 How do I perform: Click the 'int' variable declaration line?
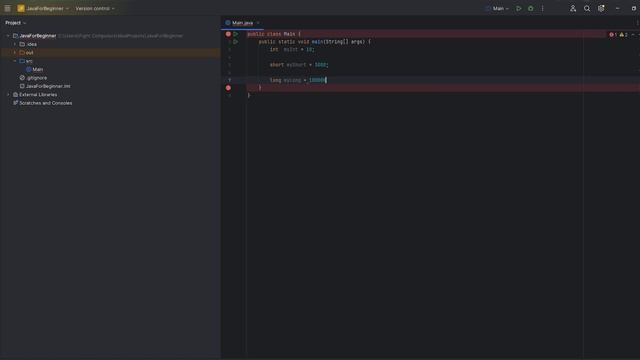pos(292,49)
